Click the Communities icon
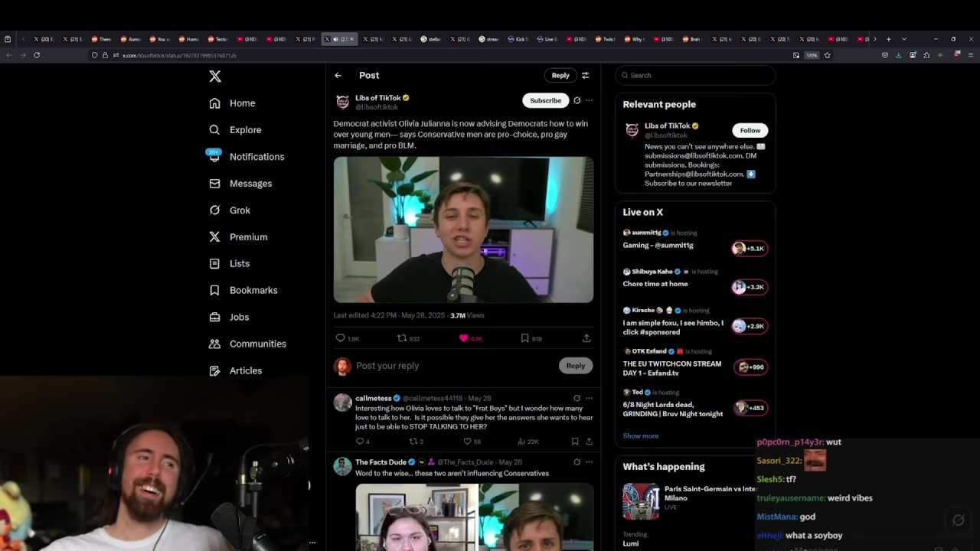The image size is (980, 551). [214, 344]
